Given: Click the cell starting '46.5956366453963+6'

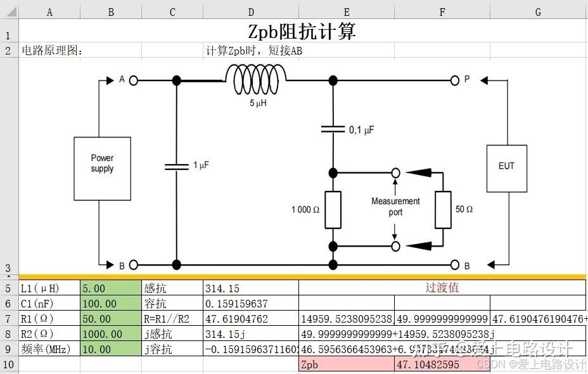Looking at the screenshot, I should (x=442, y=349).
